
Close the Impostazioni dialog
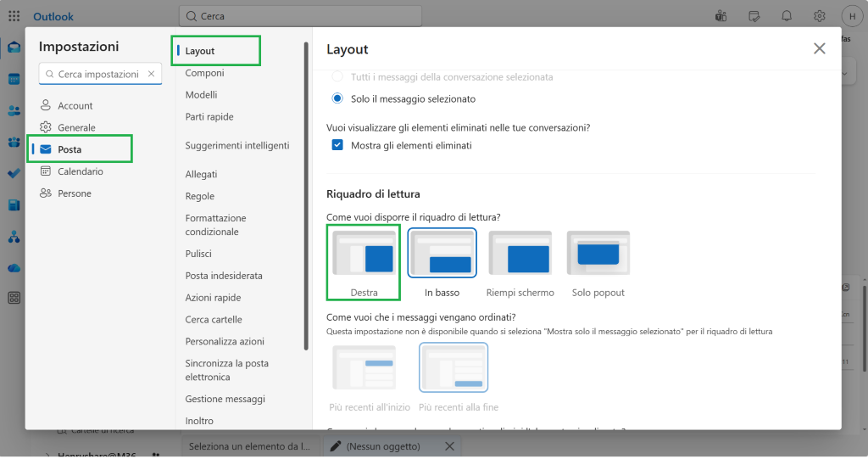pyautogui.click(x=820, y=48)
